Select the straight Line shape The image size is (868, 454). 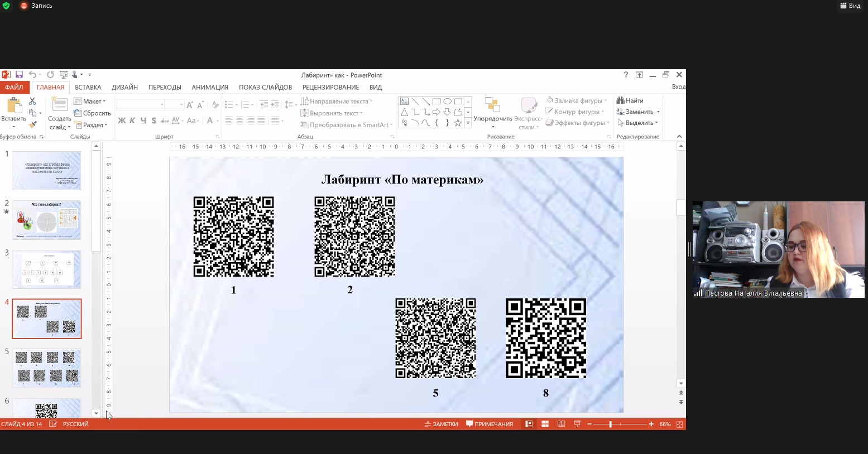point(415,102)
